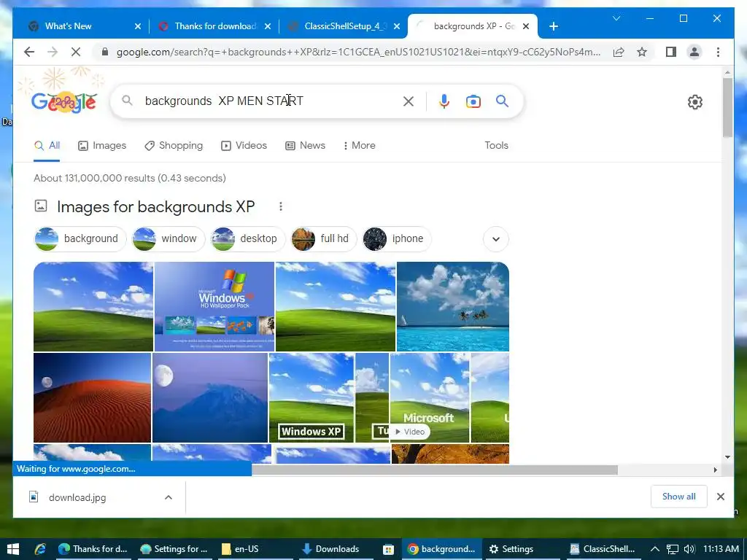Image resolution: width=747 pixels, height=560 pixels.
Task: Select the desktop filter chip
Action: 248,238
